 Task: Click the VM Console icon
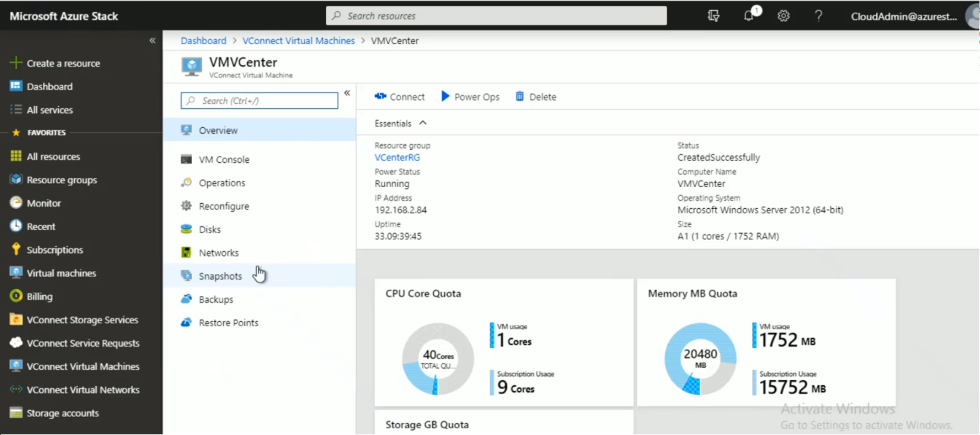186,159
